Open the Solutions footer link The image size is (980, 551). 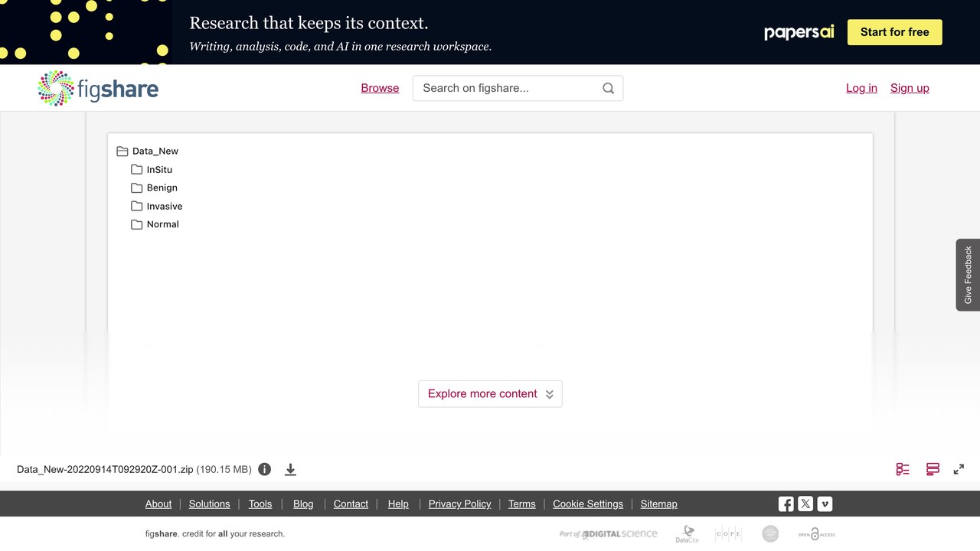210,504
